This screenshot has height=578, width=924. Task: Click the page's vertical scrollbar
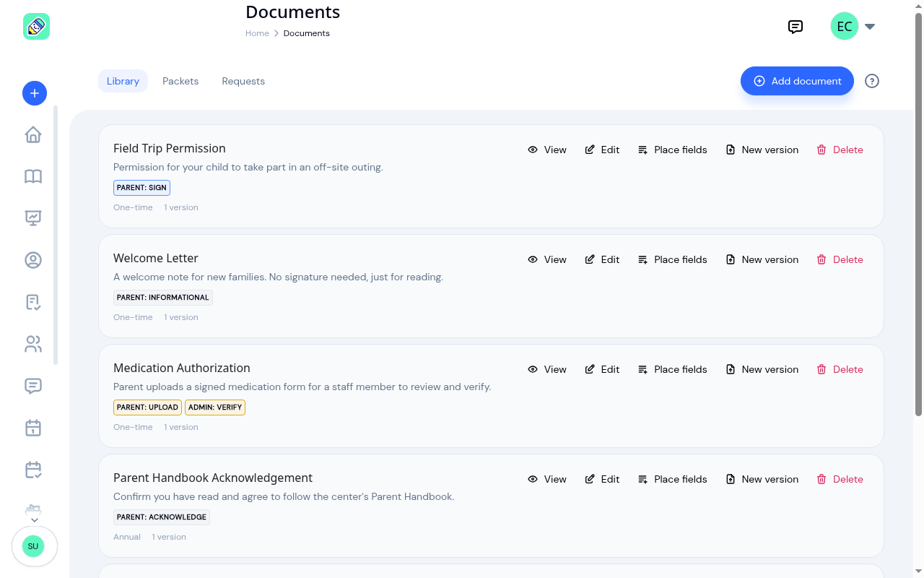click(919, 214)
